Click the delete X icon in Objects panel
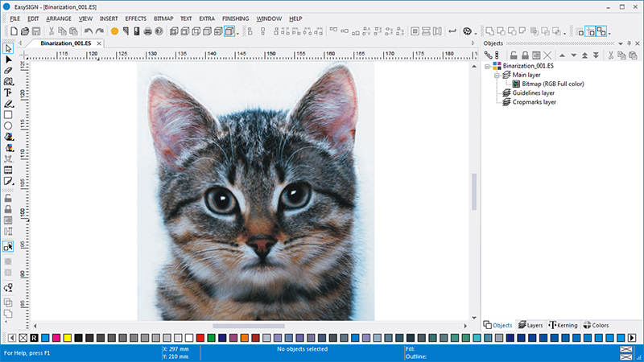Image resolution: width=644 pixels, height=362 pixels. (x=547, y=55)
